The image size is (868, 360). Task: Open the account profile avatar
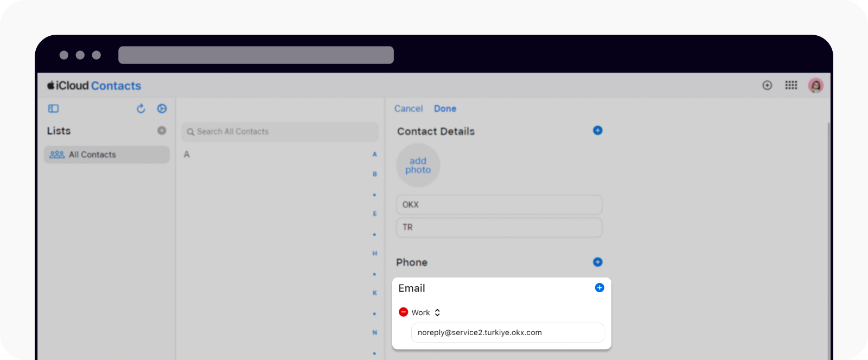(x=815, y=85)
